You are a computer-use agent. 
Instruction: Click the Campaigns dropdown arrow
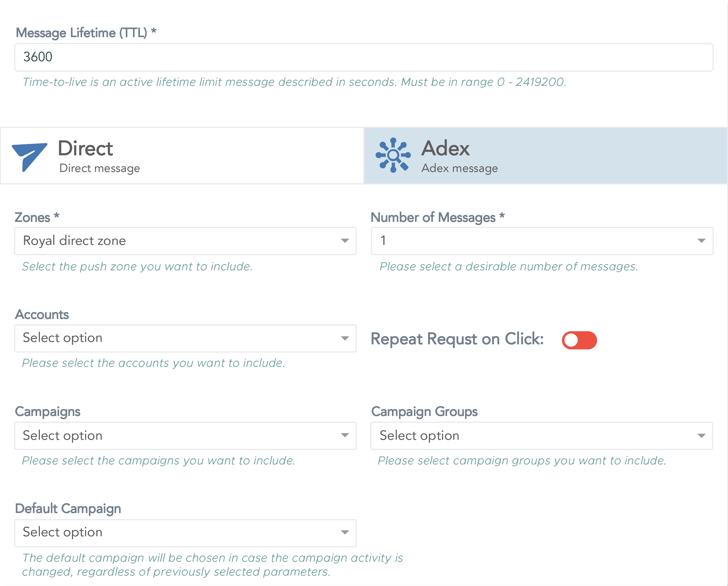345,435
